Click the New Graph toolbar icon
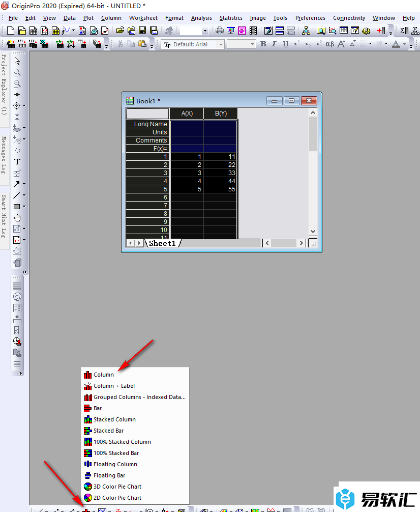The image size is (420, 512). (44, 31)
